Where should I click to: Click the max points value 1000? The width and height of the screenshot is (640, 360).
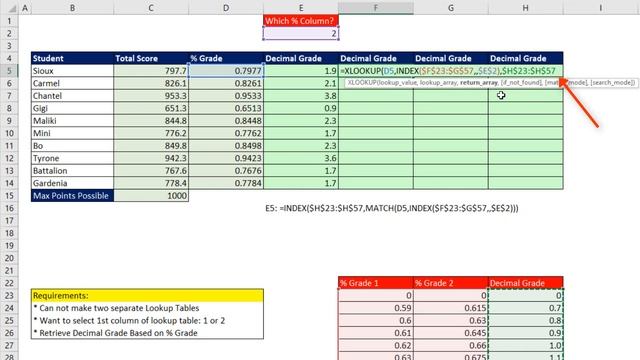click(151, 196)
